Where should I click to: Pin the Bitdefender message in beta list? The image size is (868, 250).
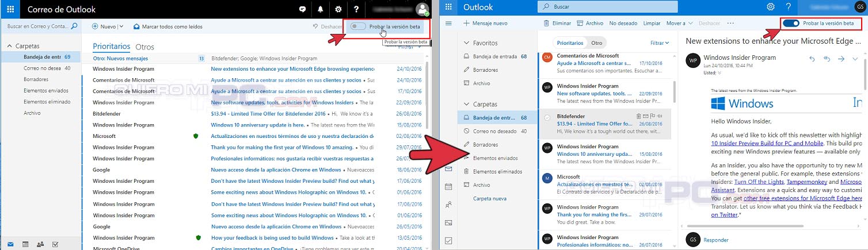(660, 116)
